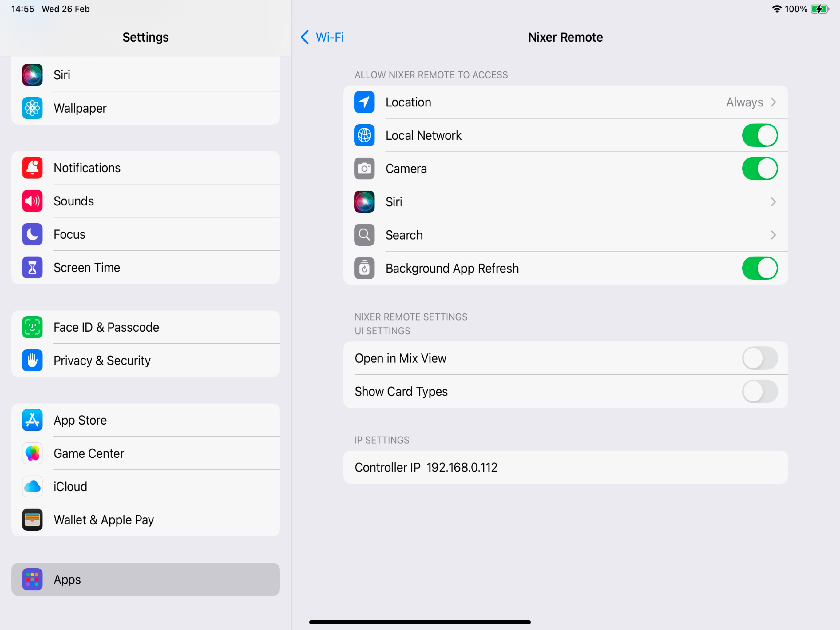Switch off Background App Refresh

pos(759,268)
